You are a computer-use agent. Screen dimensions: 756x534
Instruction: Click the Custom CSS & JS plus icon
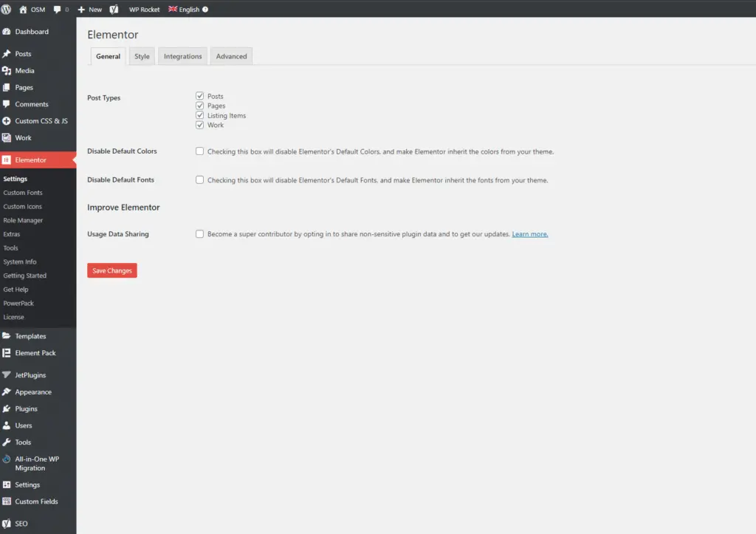pyautogui.click(x=6, y=120)
